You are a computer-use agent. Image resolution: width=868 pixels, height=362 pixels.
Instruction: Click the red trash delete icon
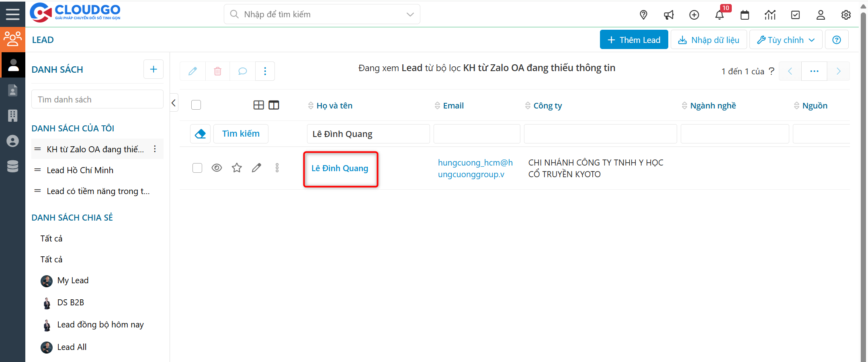[217, 71]
